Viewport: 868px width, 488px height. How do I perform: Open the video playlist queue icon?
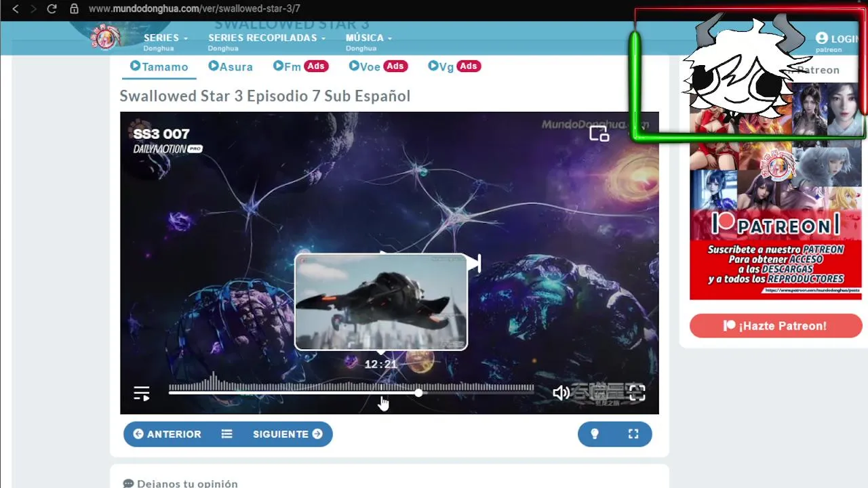point(142,393)
